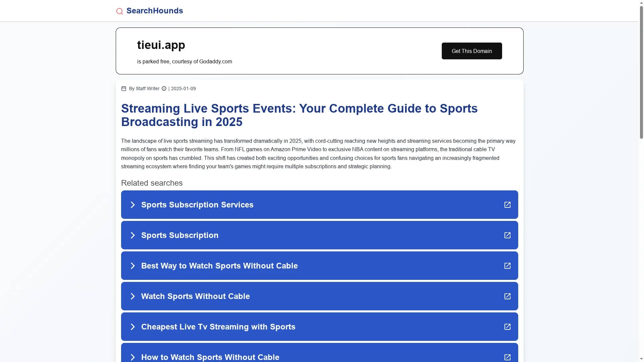Click the Get This Domain button
Image resolution: width=644 pixels, height=362 pixels.
[472, 51]
